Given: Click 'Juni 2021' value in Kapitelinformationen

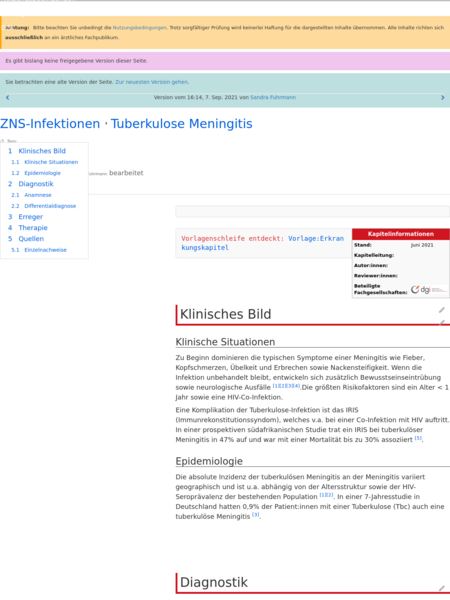Looking at the screenshot, I should [422, 245].
